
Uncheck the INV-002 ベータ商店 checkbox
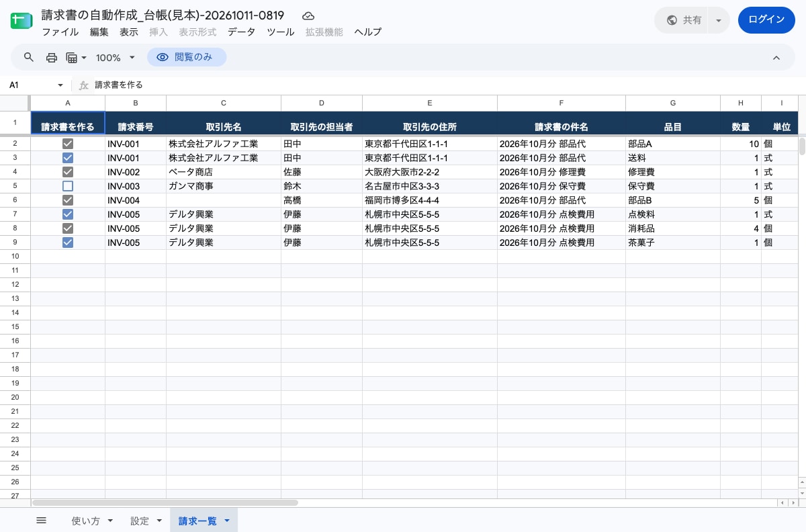pos(68,172)
